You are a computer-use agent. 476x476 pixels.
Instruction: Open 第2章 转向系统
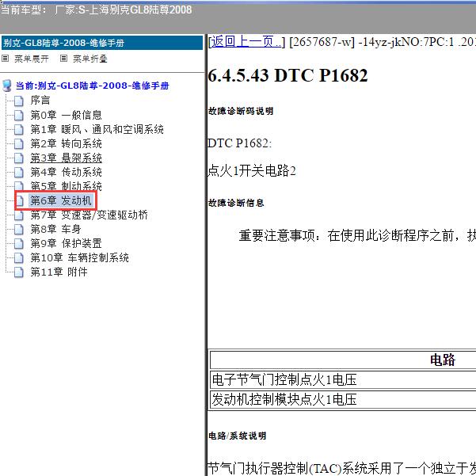coord(66,143)
